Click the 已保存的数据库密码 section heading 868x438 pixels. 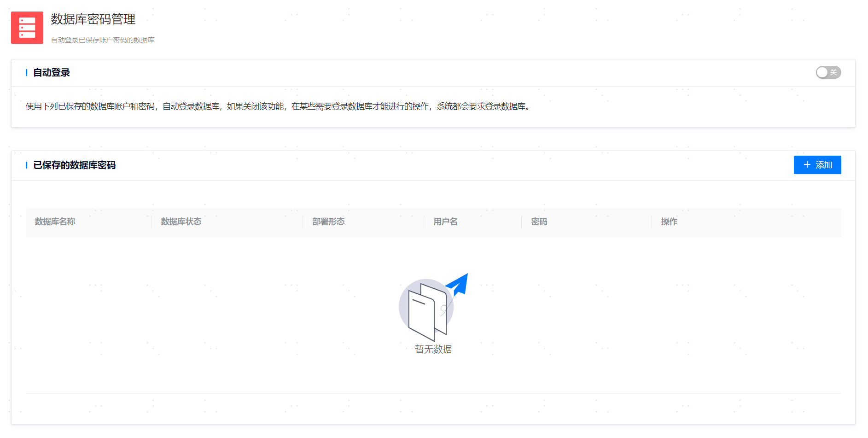tap(74, 165)
